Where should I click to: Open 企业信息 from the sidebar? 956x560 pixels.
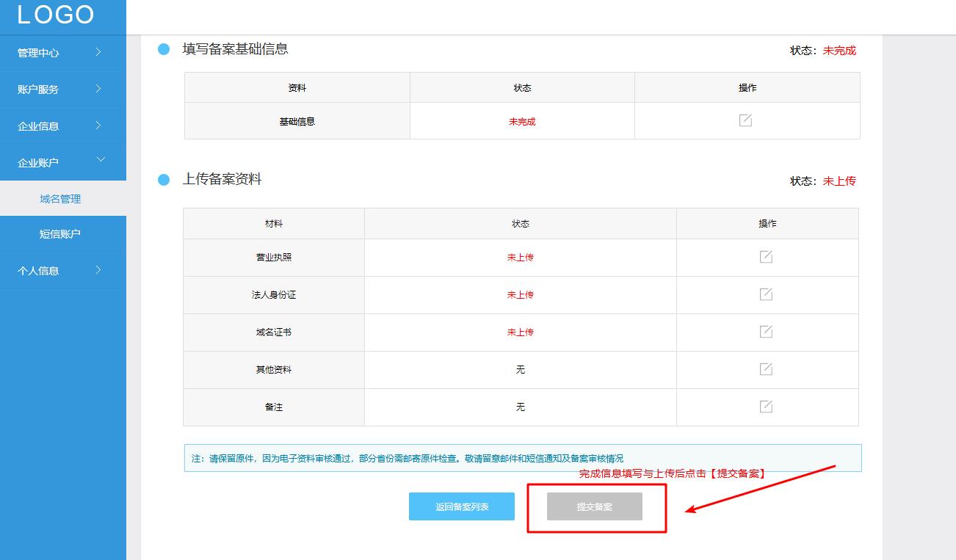63,125
